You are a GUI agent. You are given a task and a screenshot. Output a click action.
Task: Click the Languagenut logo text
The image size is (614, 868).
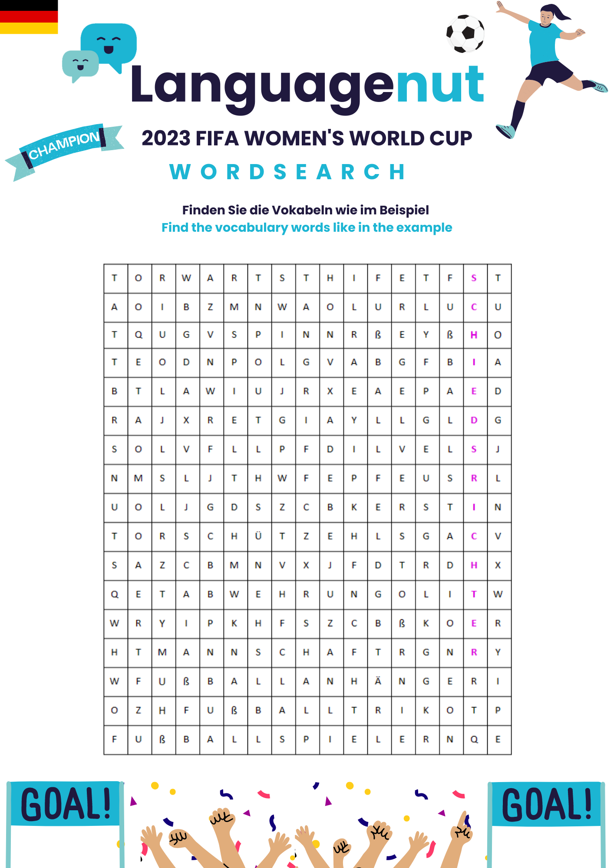pos(307,87)
